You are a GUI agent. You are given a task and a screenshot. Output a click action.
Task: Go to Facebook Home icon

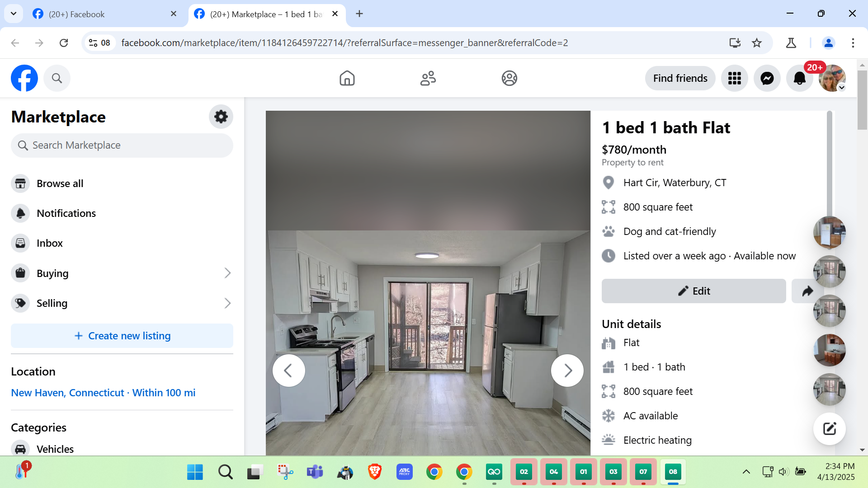pyautogui.click(x=347, y=78)
